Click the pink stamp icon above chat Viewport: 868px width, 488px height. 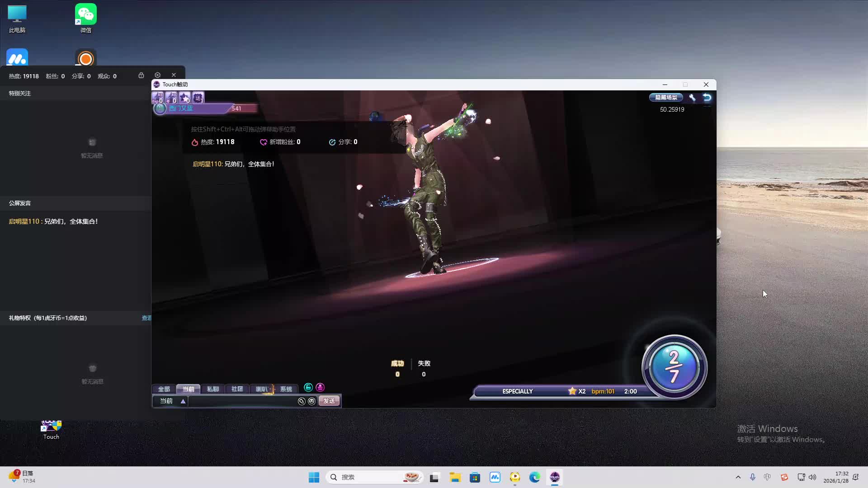pos(320,387)
